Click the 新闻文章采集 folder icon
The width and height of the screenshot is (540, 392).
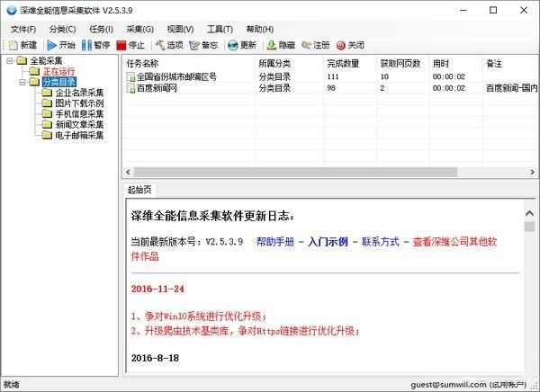point(47,124)
